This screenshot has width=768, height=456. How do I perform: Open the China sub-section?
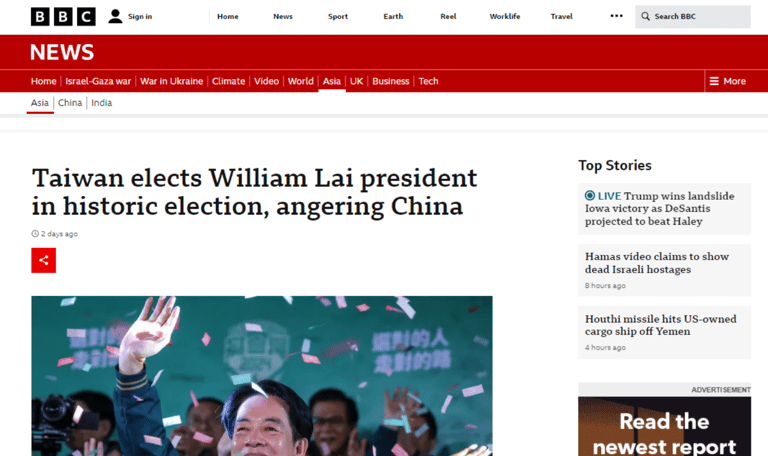point(70,103)
